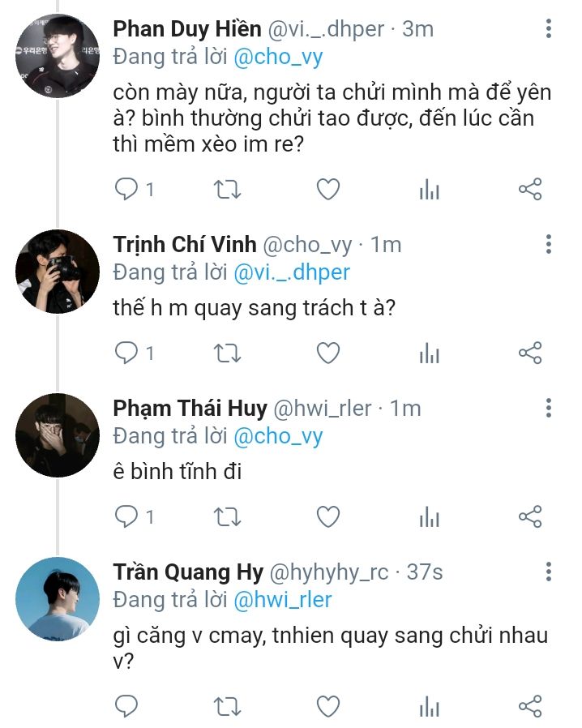Like Trịnh Chí Vinh's reply
The image size is (582, 728).
327,353
